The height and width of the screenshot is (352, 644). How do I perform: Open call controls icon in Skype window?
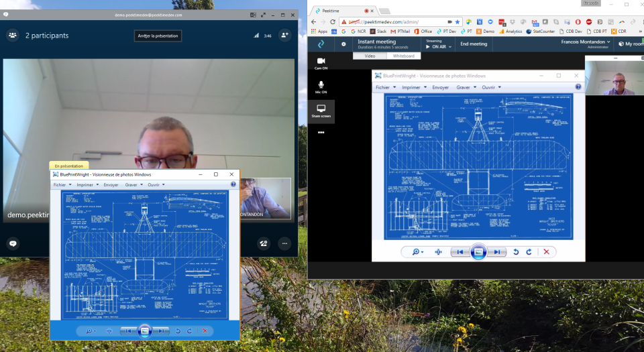pyautogui.click(x=264, y=243)
